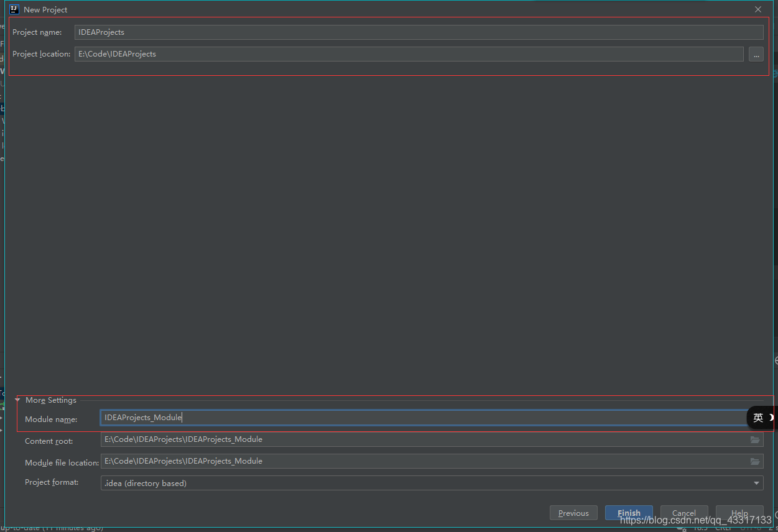Close the New Project dialog window
Image resolution: width=778 pixels, height=532 pixels.
758,9
